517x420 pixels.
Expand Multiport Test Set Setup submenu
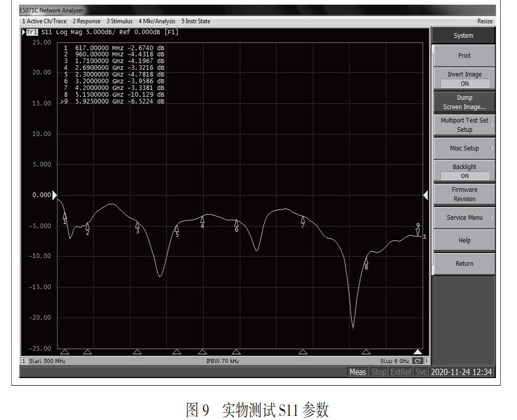tap(464, 125)
